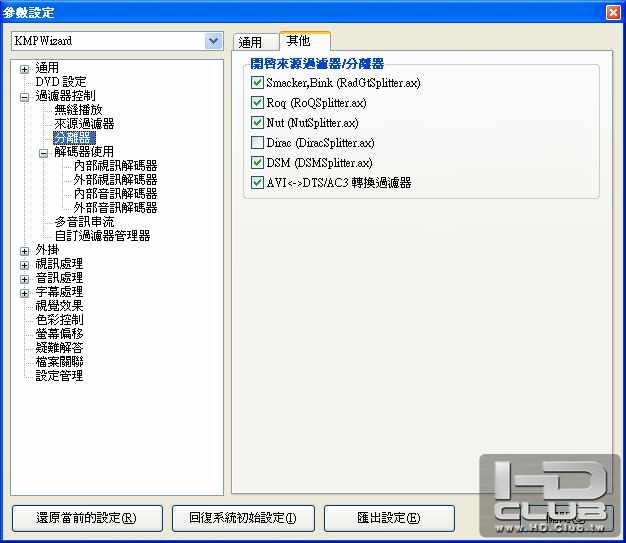Enable the Dirac DiracSplitter.ax checkbox
The height and width of the screenshot is (543, 626).
coord(257,143)
